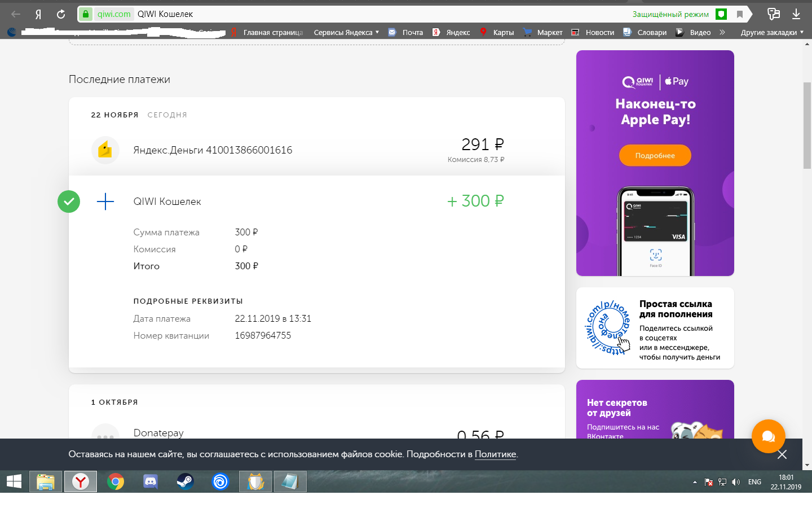
Task: Click the "Защищённый режим" label
Action: tap(670, 14)
